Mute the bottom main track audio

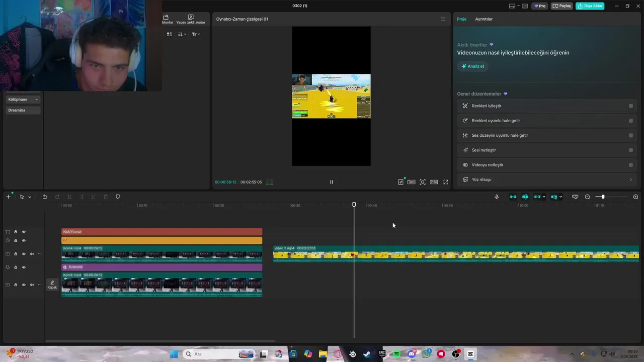[32, 285]
